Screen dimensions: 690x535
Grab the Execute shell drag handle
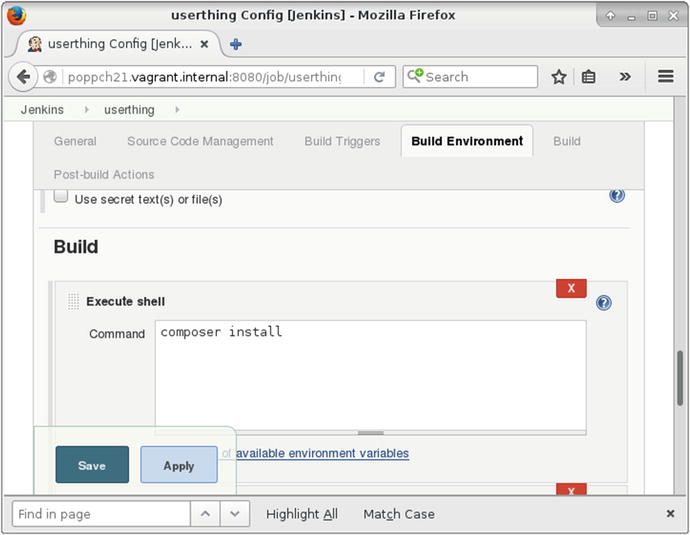tap(73, 302)
